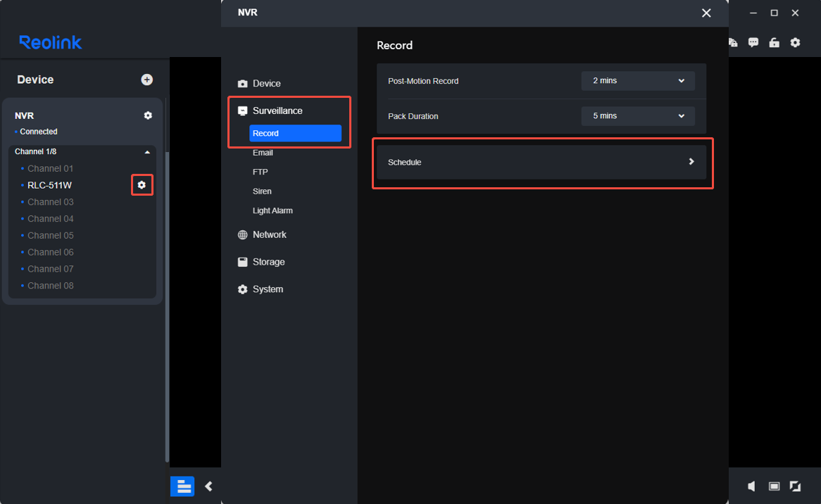Select the Record submenu item
This screenshot has width=821, height=504.
click(295, 133)
